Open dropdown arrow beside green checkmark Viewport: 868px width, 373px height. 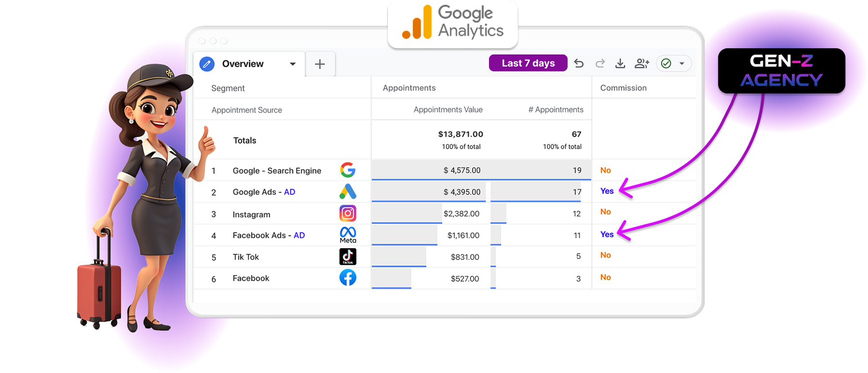[682, 63]
